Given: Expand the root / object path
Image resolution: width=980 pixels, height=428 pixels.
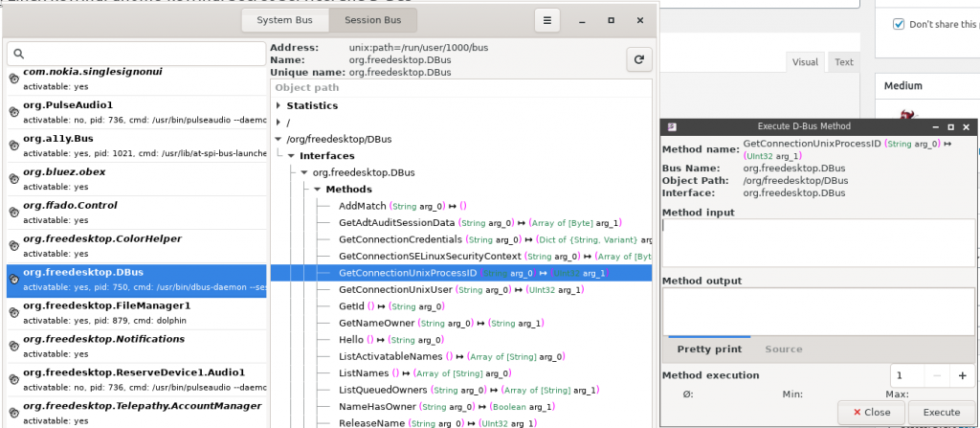Looking at the screenshot, I should 278,123.
